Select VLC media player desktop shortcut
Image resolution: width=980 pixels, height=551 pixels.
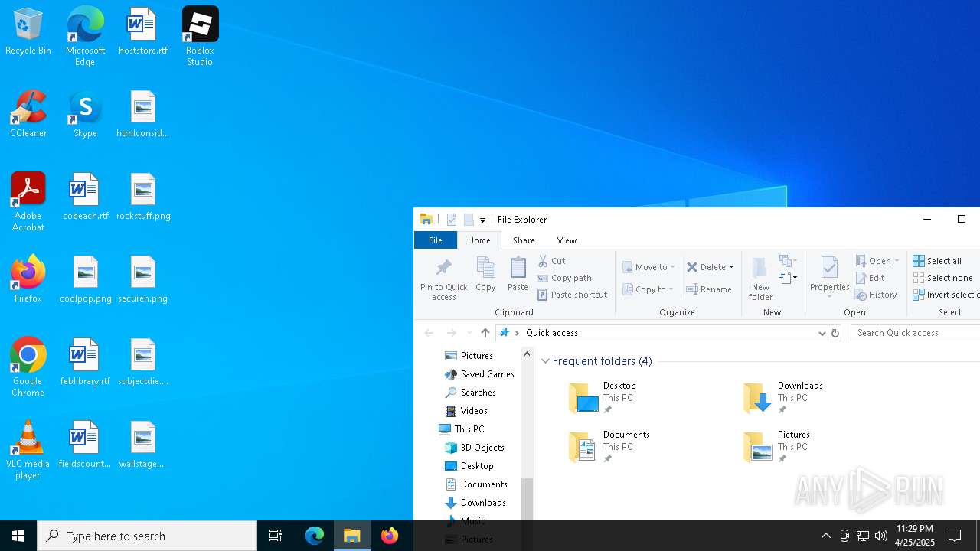28,450
